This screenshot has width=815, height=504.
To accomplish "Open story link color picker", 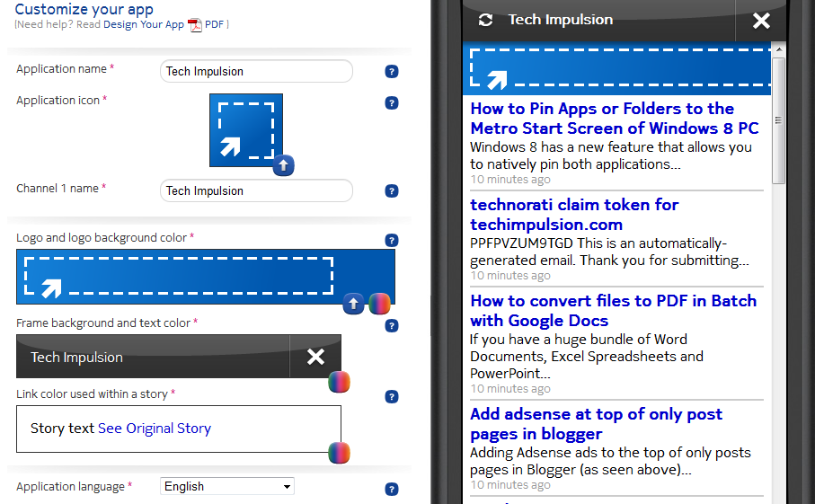I will coord(339,453).
